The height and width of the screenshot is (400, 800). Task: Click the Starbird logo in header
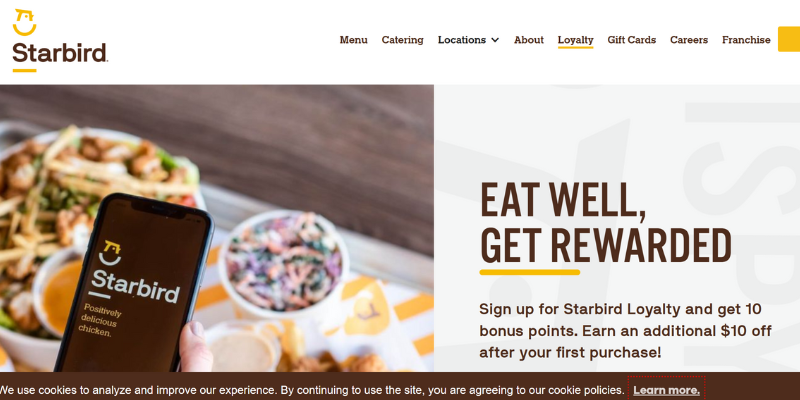point(60,41)
